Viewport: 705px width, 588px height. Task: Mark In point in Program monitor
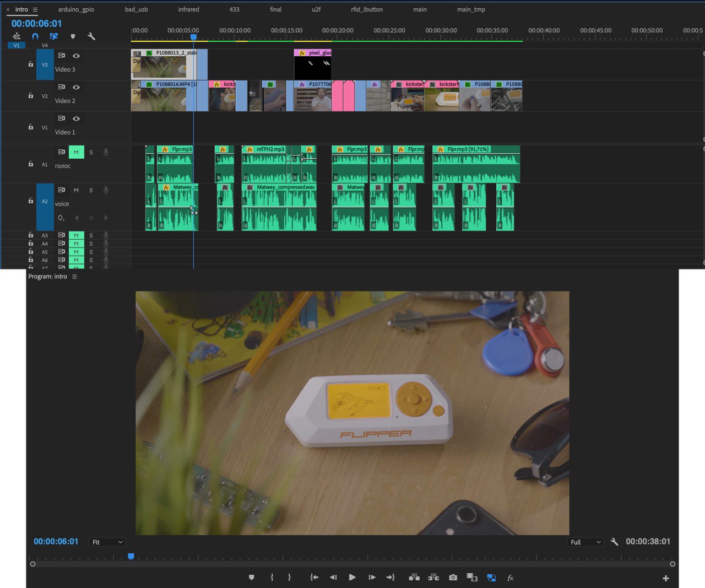pyautogui.click(x=272, y=578)
